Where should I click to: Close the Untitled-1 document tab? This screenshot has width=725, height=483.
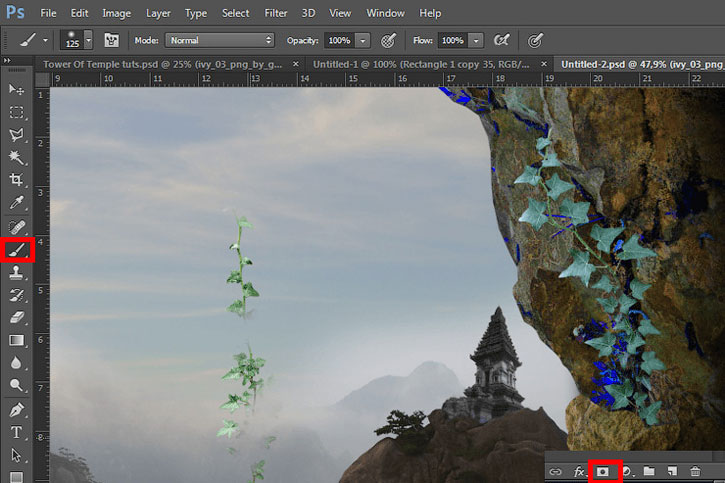point(544,64)
